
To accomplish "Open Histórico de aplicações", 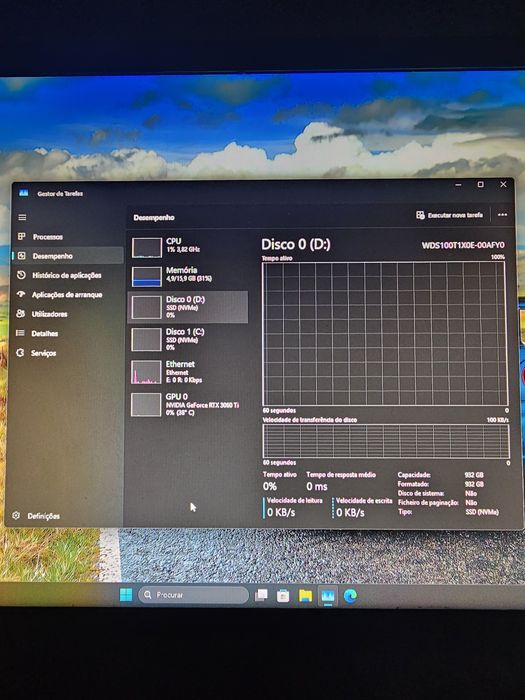I will coord(67,275).
